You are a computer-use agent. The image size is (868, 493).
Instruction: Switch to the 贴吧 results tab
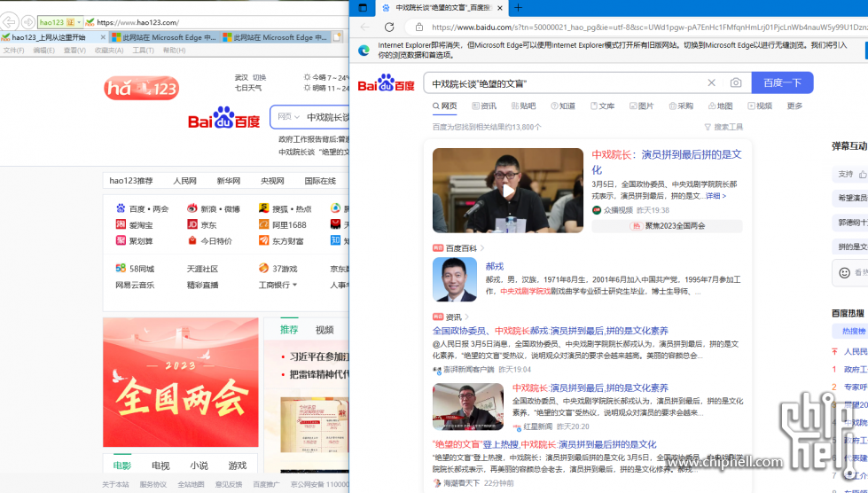coord(524,106)
